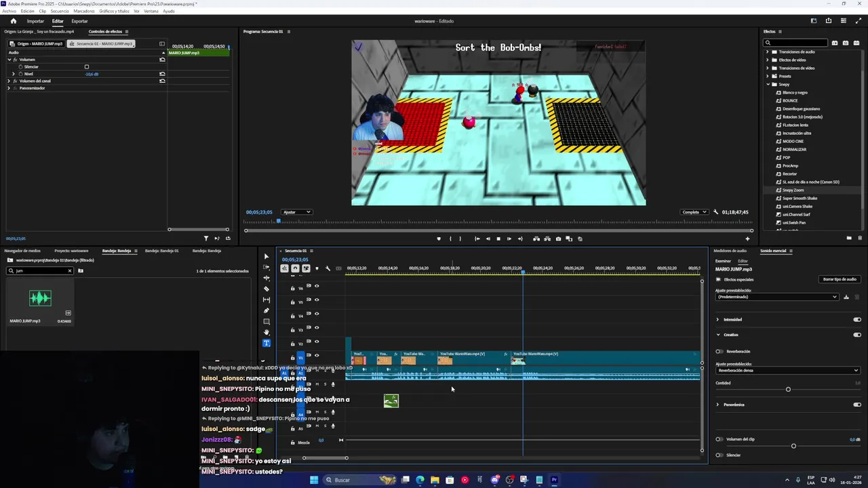Toggle V6 track visibility eye
This screenshot has height=488, width=868.
pos(317,286)
